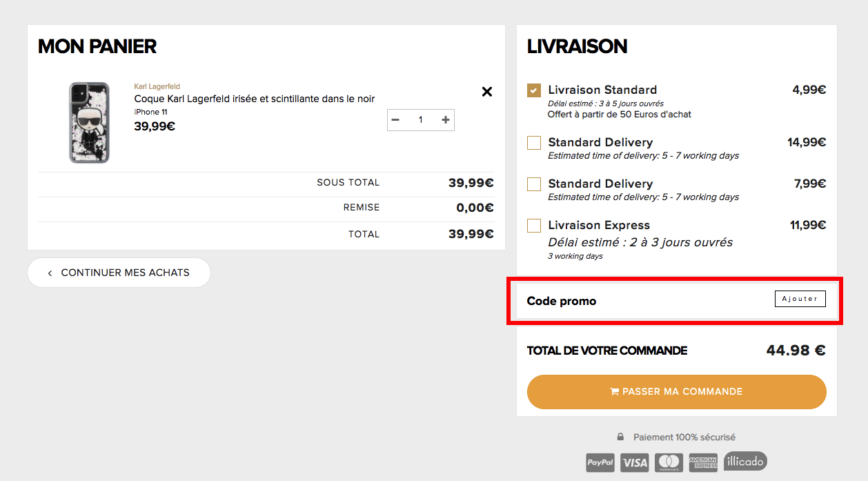Image resolution: width=868 pixels, height=481 pixels.
Task: Click TOTAL DE VOTRE COMMANDE label
Action: (x=607, y=351)
